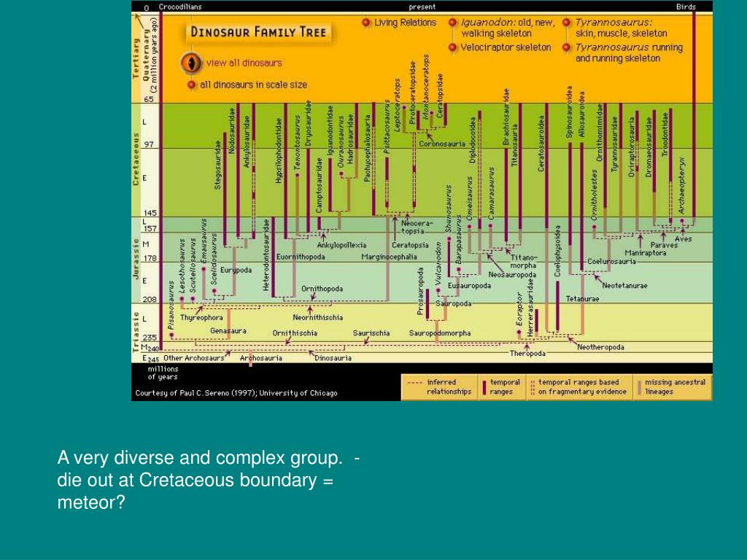Follow the Living Relations link
Screen dimensions: 747x560
click(406, 23)
